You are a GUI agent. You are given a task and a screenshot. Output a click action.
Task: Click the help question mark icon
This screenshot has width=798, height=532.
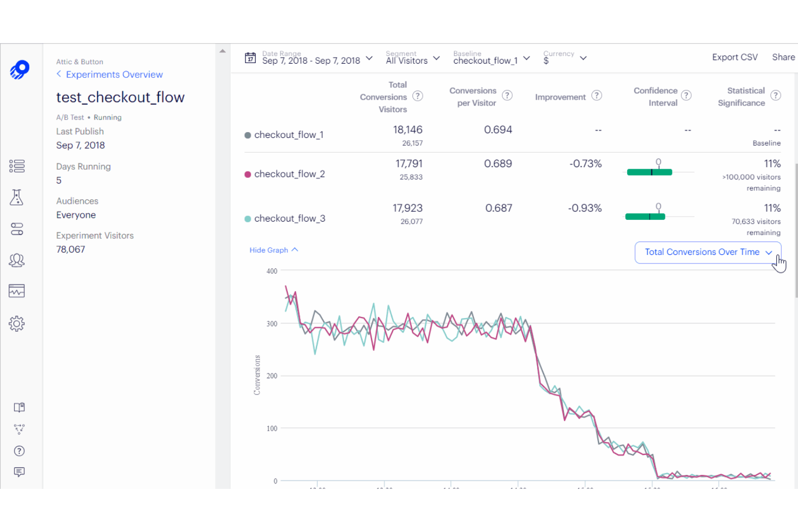tap(19, 451)
